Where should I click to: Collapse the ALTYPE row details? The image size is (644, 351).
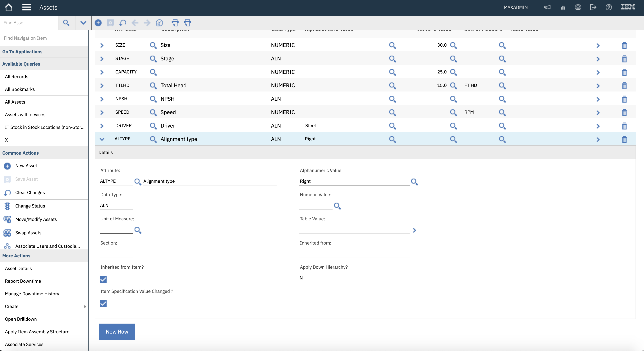click(102, 139)
